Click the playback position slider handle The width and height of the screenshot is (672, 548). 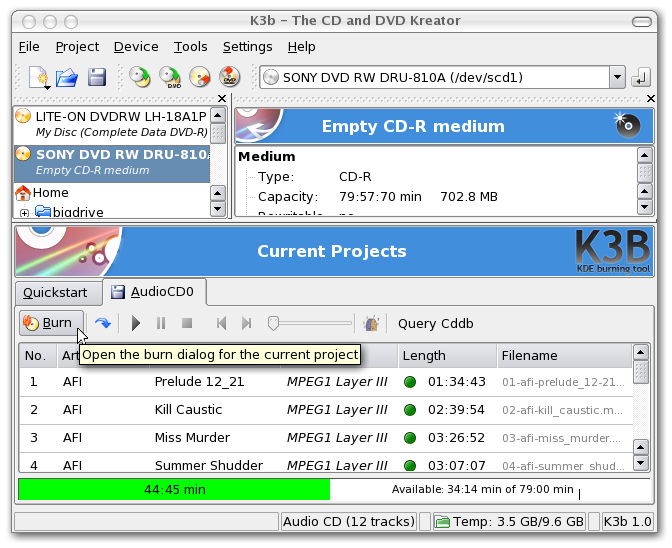(273, 323)
